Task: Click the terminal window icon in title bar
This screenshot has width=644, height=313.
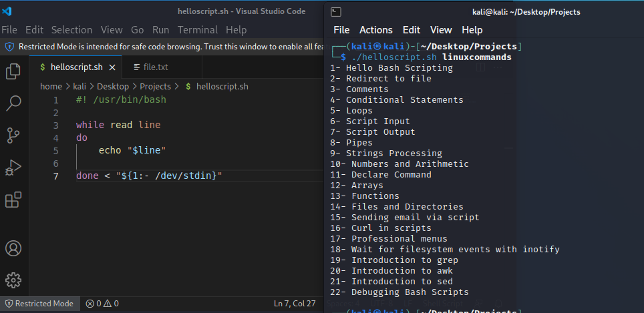Action: (x=336, y=12)
